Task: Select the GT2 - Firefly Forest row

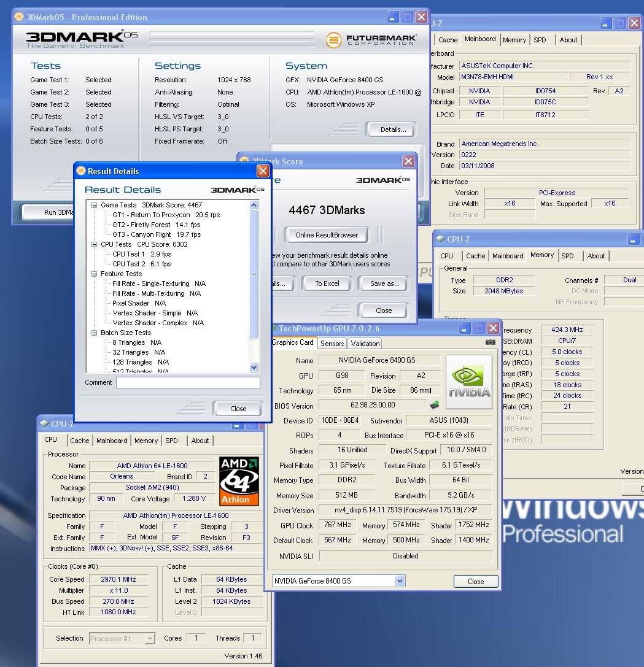Action: point(156,225)
